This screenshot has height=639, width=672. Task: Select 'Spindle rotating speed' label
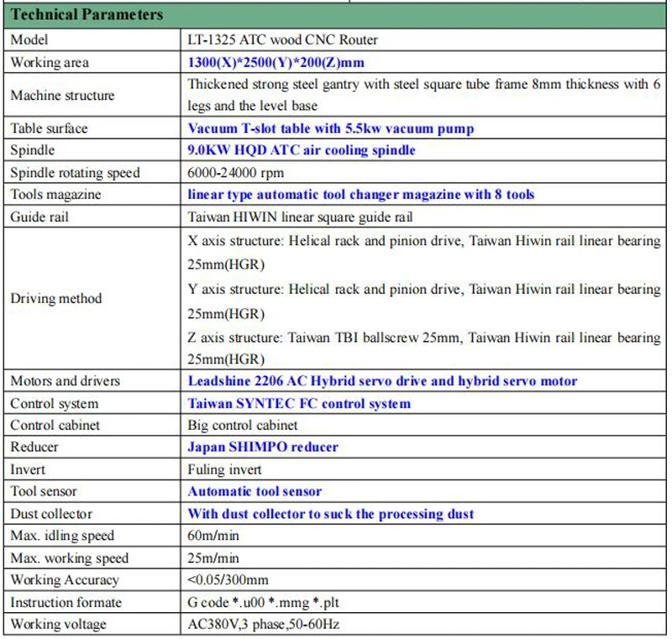[x=75, y=173]
